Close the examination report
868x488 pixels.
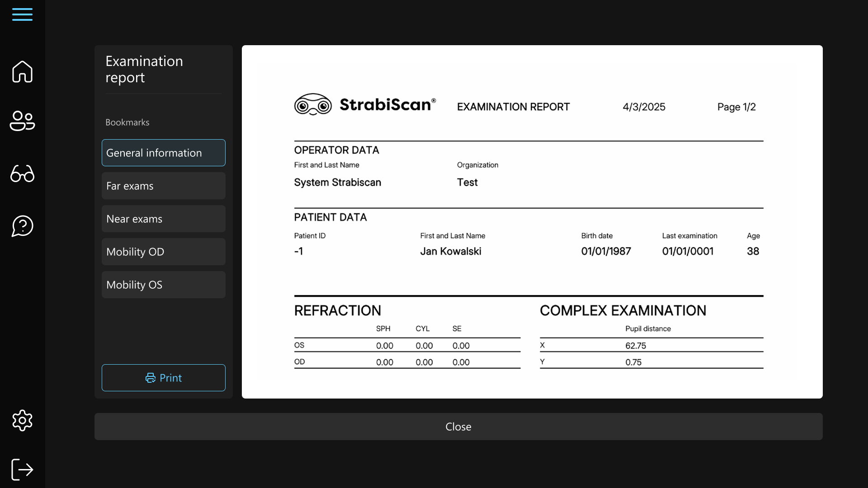[458, 427]
